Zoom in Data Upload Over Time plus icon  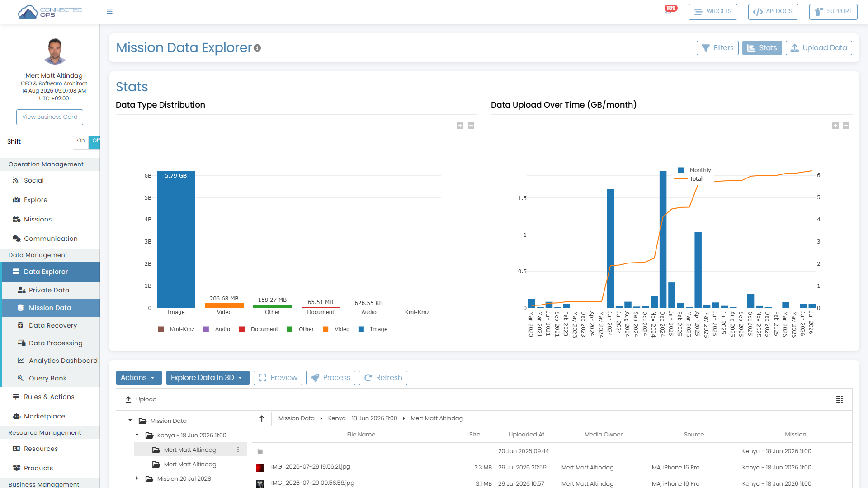pos(835,126)
